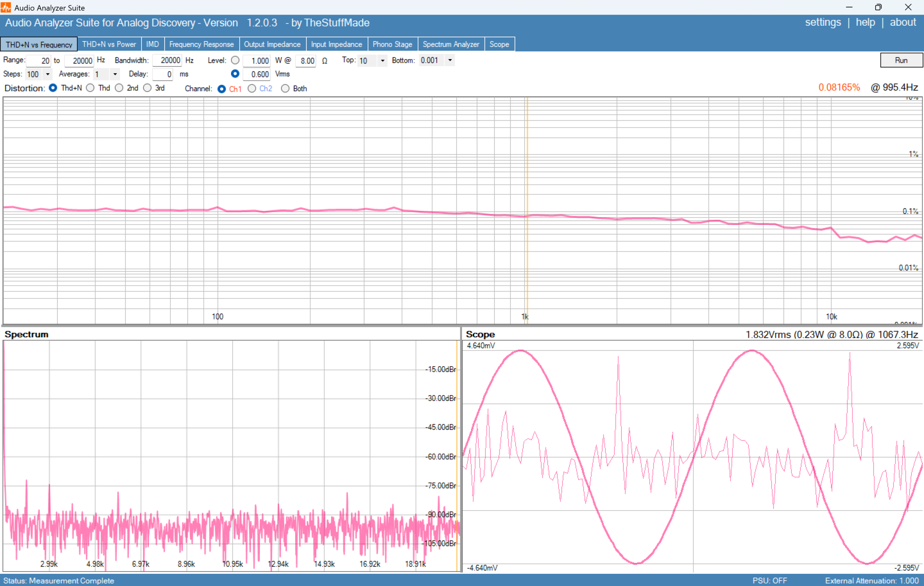Open the Averages dropdown
Viewport: 924px width, 586px height.
(115, 74)
